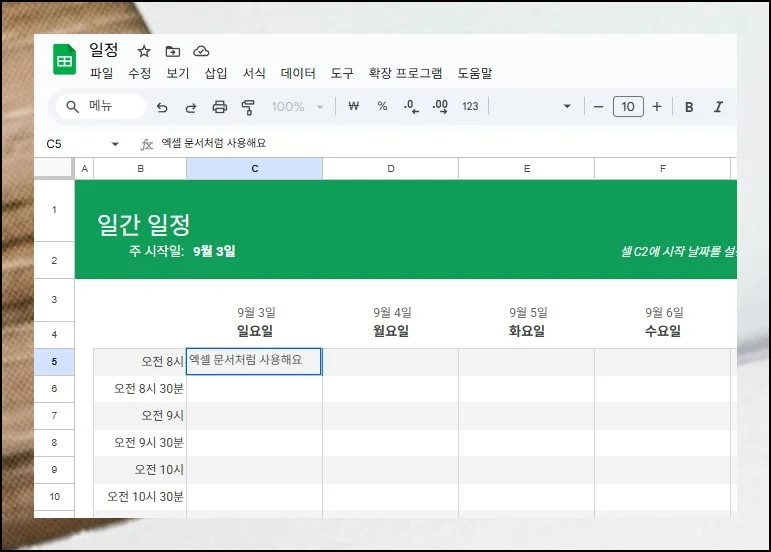
Task: Select the paint format tool
Action: (249, 107)
